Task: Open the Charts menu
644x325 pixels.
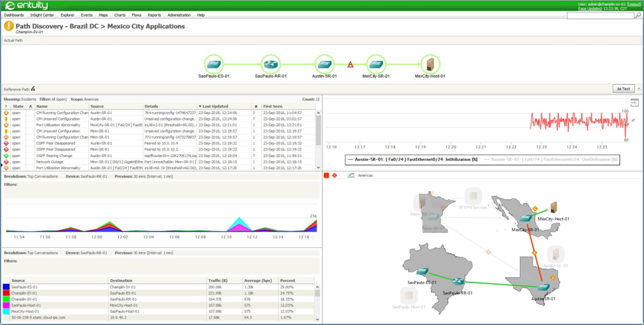Action: click(x=120, y=15)
